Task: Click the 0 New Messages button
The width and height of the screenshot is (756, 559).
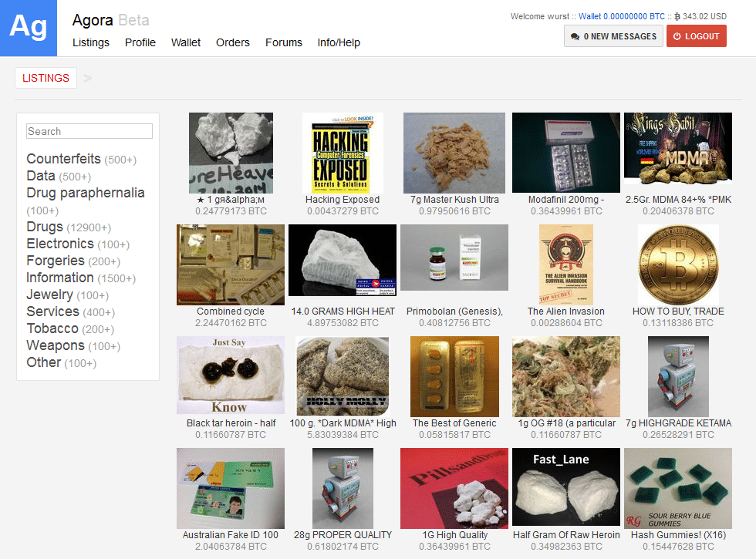Action: click(613, 36)
